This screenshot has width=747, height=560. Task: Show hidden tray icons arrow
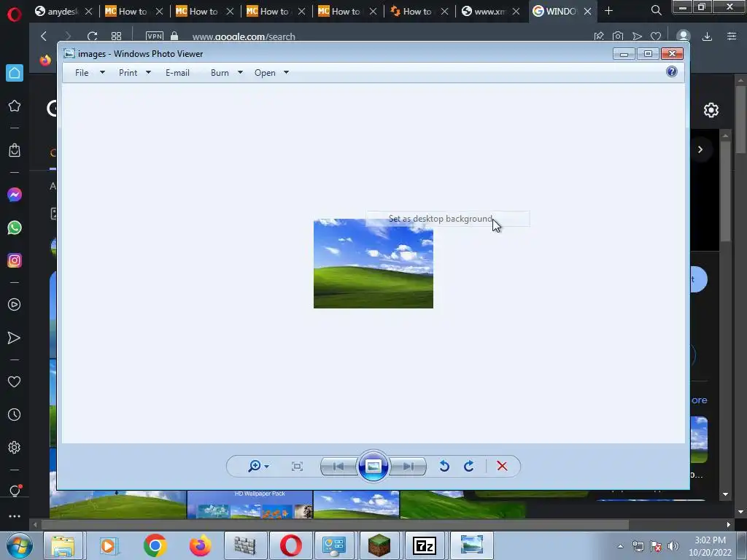(x=620, y=546)
